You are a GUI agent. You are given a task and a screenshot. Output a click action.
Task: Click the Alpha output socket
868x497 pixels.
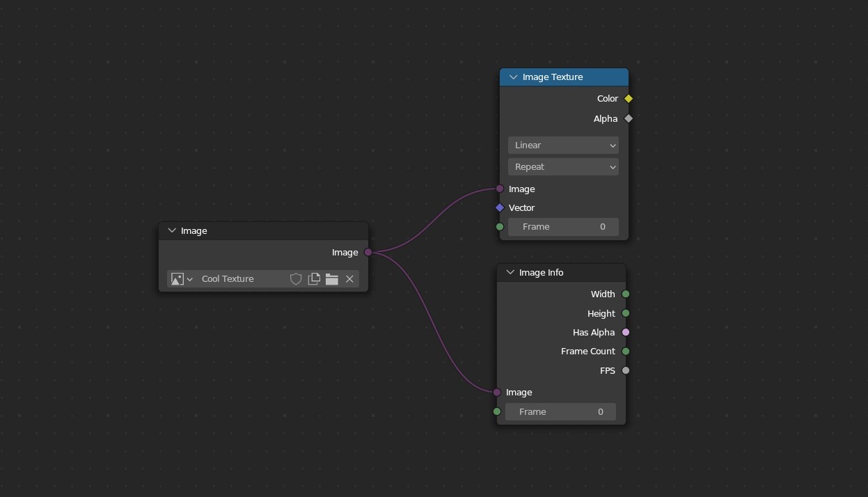629,119
